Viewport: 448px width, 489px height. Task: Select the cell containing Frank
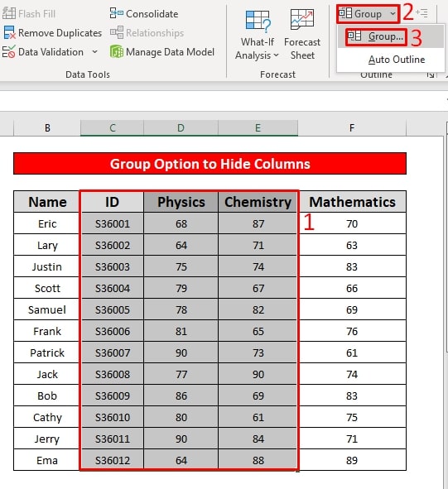click(x=47, y=331)
